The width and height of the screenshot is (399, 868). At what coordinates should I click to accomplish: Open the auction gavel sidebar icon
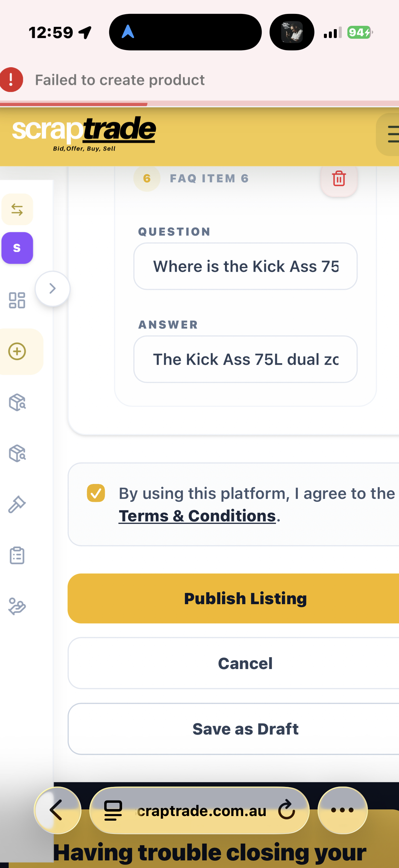pyautogui.click(x=17, y=505)
